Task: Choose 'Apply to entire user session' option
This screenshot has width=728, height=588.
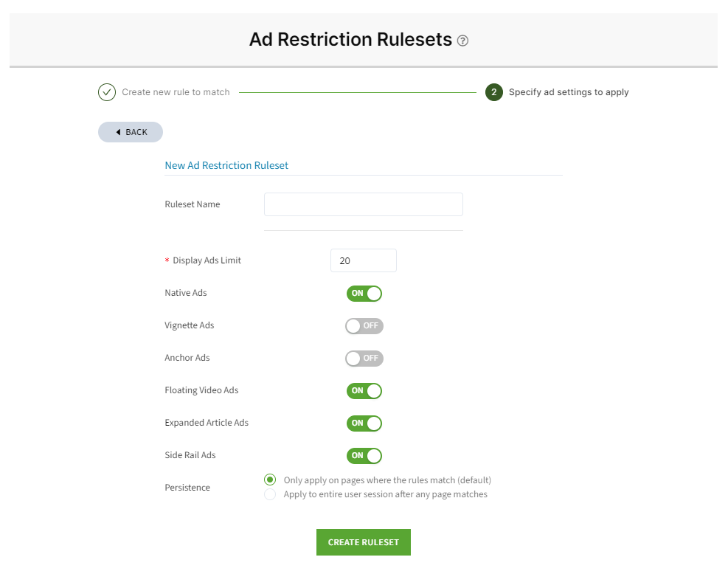Action: click(270, 494)
